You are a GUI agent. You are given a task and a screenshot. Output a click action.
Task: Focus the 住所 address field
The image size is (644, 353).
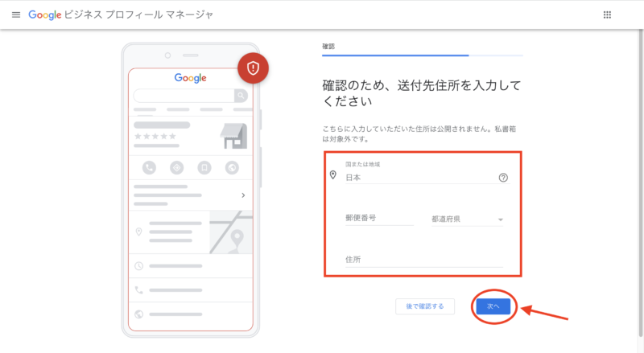pos(424,260)
